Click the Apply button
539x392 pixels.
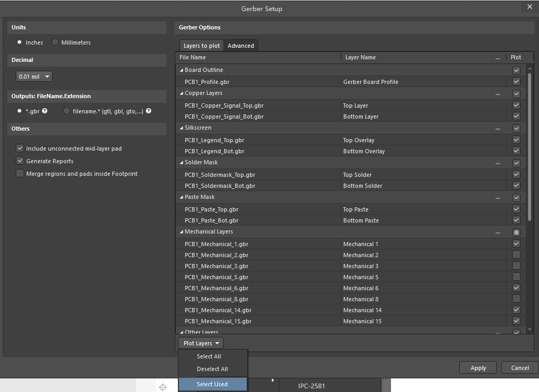pyautogui.click(x=478, y=368)
